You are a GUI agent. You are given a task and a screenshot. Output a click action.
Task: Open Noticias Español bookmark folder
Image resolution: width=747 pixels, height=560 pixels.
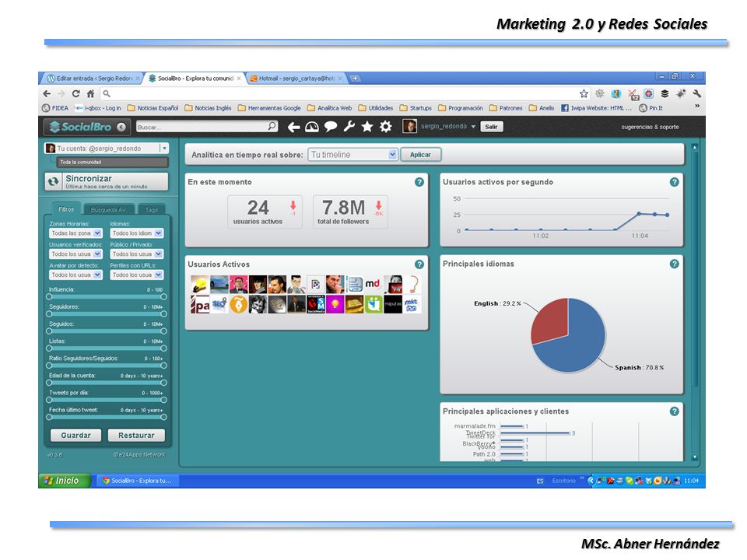[153, 108]
